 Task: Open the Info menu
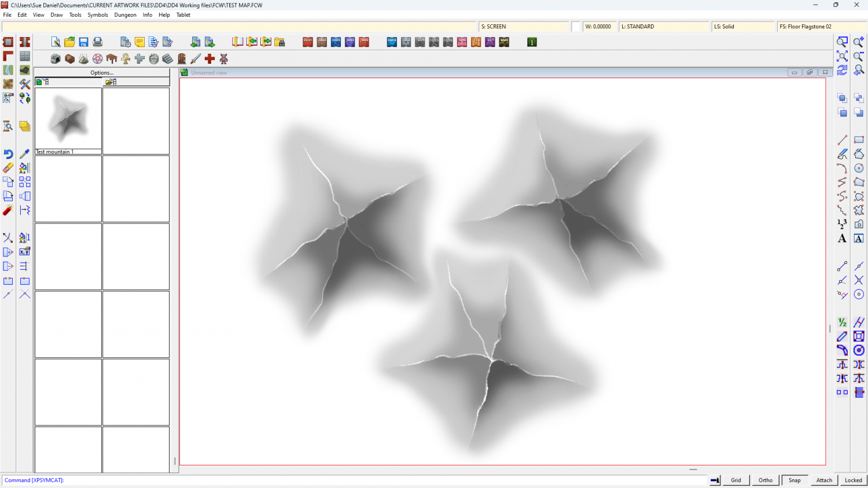(x=148, y=15)
